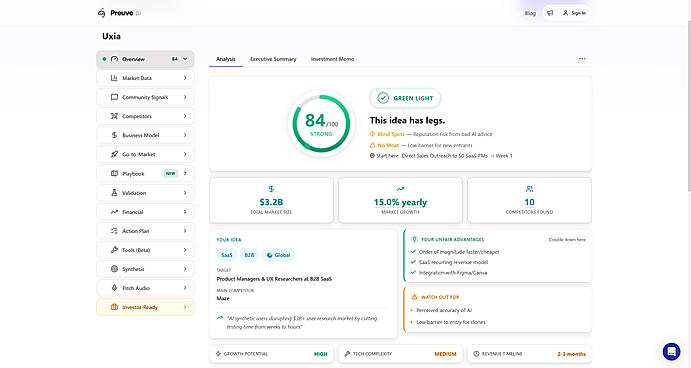Click the Prouve logo icon

point(101,13)
